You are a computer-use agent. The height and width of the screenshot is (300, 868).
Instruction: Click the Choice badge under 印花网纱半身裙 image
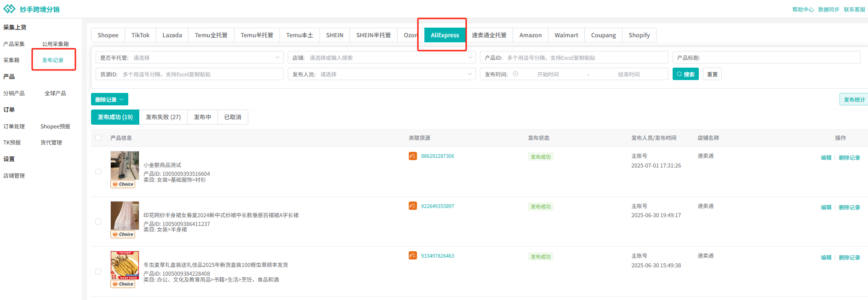pos(123,234)
